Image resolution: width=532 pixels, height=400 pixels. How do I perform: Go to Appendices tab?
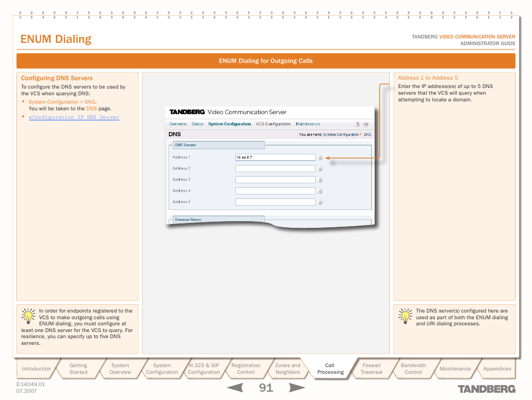(x=497, y=369)
